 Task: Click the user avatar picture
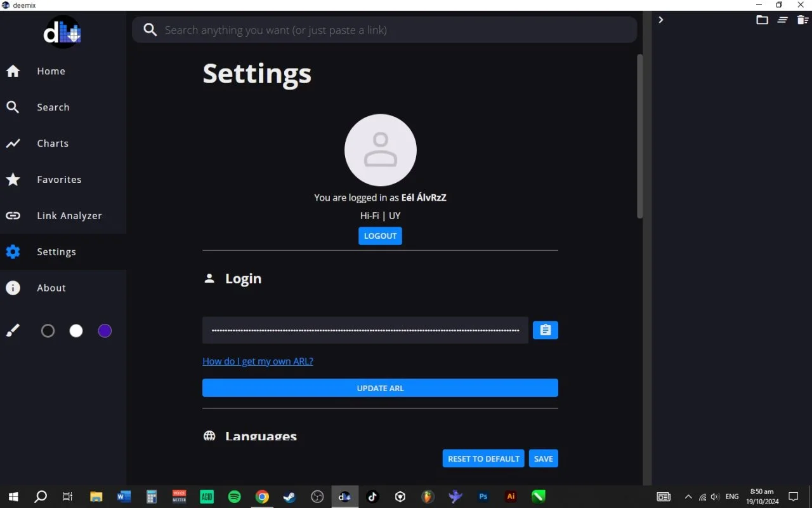(x=381, y=150)
